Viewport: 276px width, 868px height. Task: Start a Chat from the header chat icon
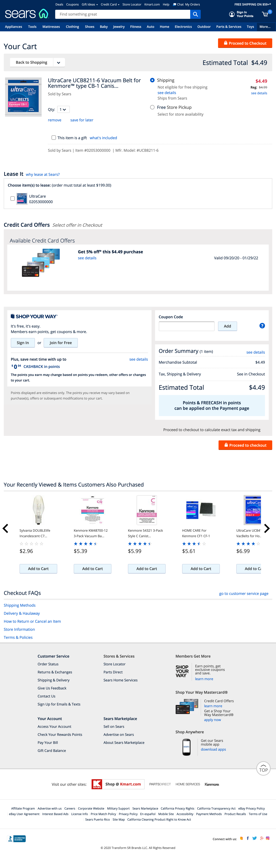point(175,4)
